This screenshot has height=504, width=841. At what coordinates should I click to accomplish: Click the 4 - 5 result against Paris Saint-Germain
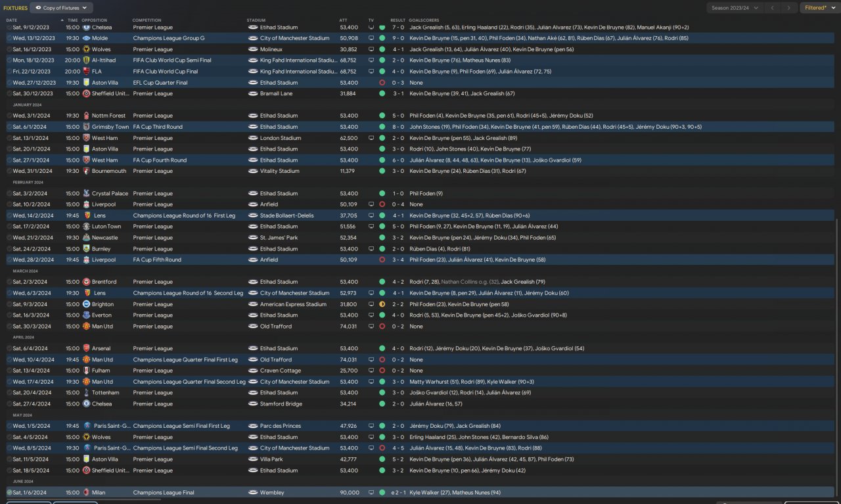click(x=398, y=448)
